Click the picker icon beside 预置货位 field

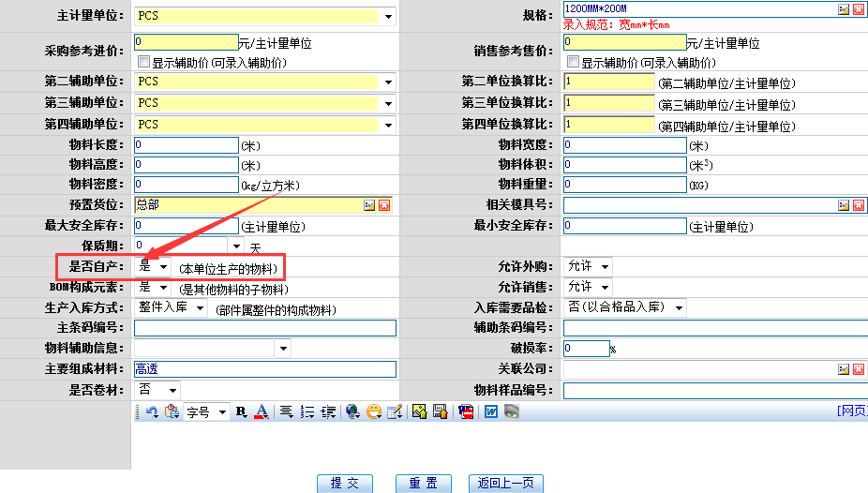tap(369, 205)
